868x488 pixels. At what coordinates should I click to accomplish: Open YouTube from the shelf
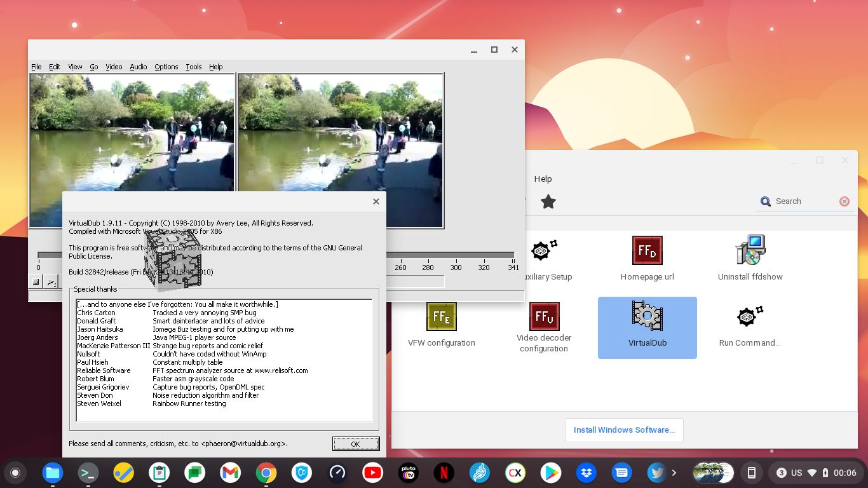pyautogui.click(x=372, y=473)
